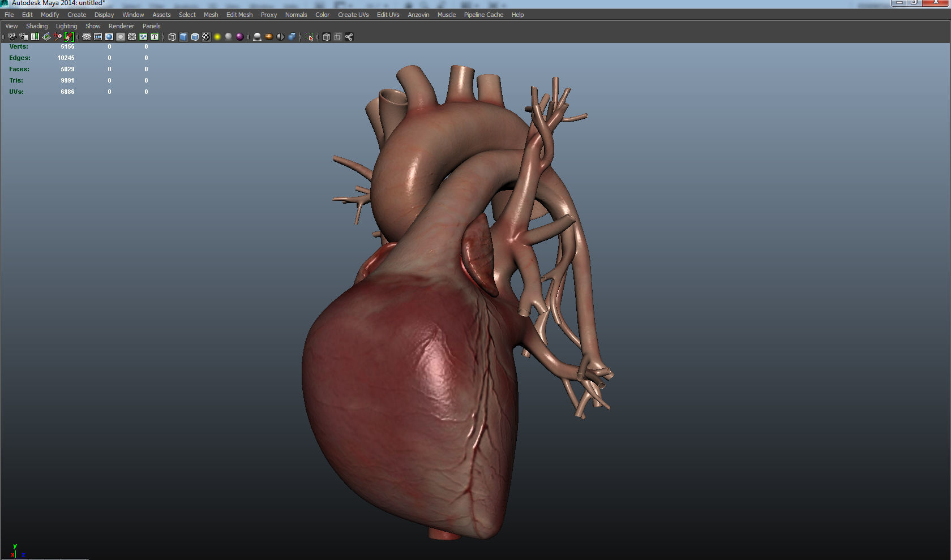Open the Edit Mesh menu
951x560 pixels.
(239, 15)
